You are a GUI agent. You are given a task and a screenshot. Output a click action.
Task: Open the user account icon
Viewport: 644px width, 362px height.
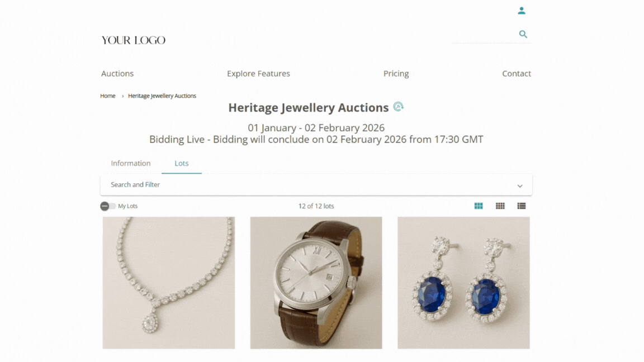[x=521, y=11]
